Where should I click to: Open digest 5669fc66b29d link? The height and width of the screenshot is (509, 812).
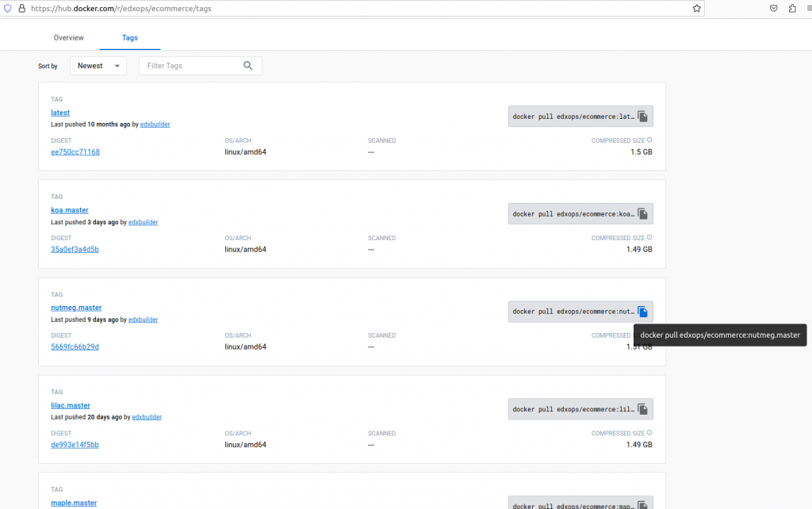75,347
